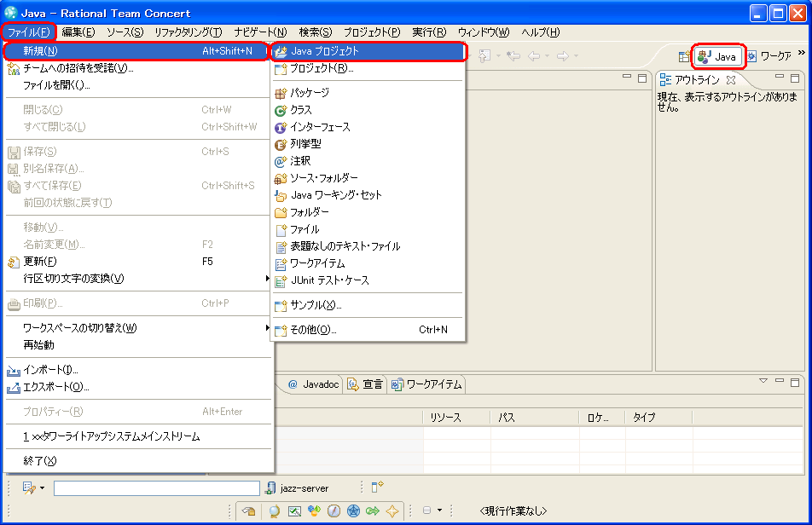Click the globe icon in bottom toolbar

[x=274, y=511]
